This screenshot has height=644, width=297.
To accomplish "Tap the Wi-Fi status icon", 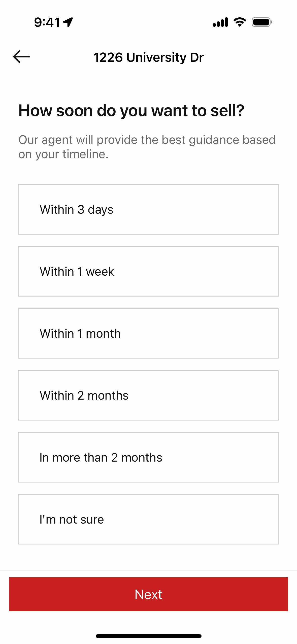I will click(x=240, y=22).
